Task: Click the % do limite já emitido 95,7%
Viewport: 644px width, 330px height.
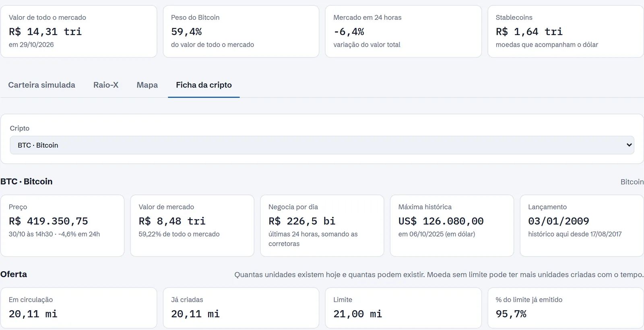Action: point(511,314)
